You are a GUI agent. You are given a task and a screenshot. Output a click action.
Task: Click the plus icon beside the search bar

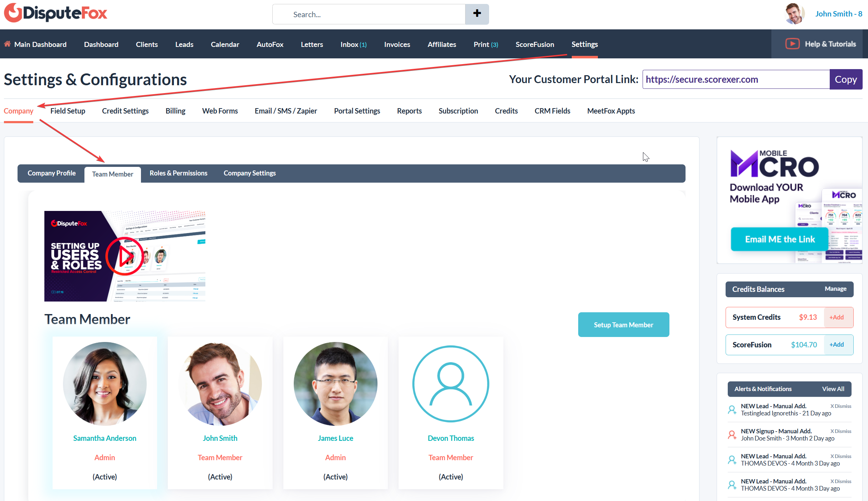tap(477, 14)
